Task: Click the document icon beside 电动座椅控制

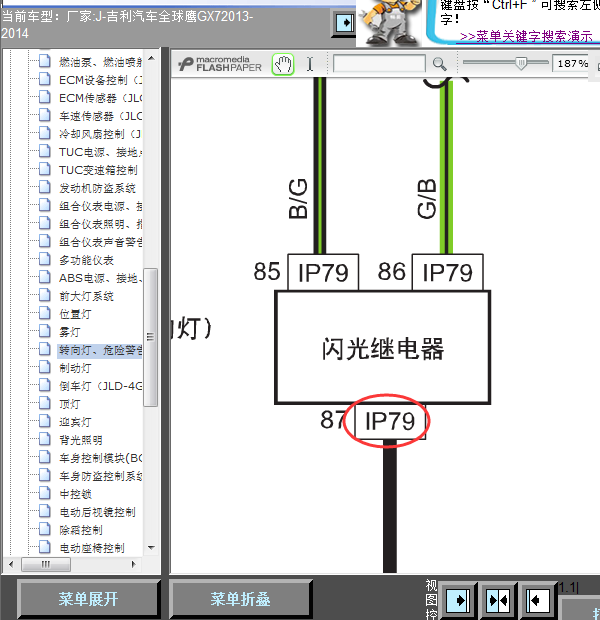Action: 45,547
